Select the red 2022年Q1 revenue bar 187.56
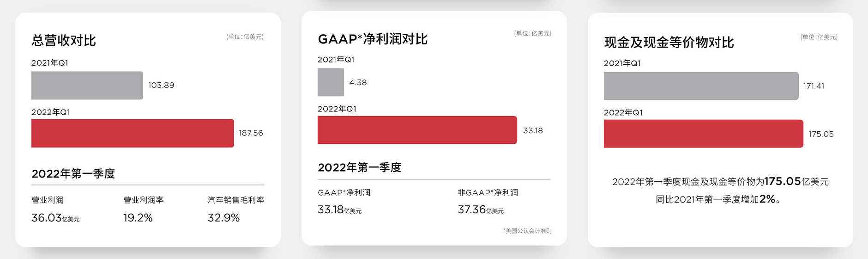Image resolution: width=868 pixels, height=259 pixels. 133,133
